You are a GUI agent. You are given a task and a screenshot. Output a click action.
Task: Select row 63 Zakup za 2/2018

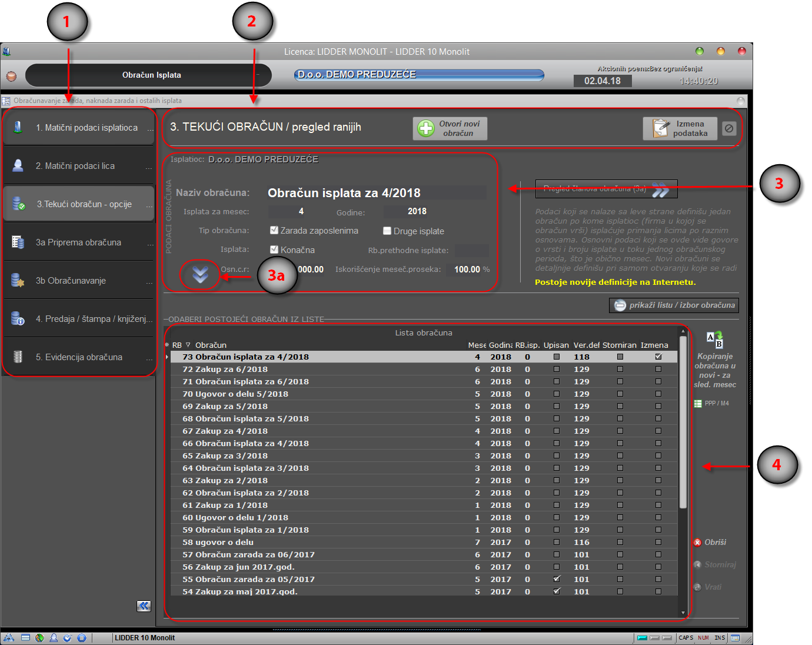[x=424, y=480]
